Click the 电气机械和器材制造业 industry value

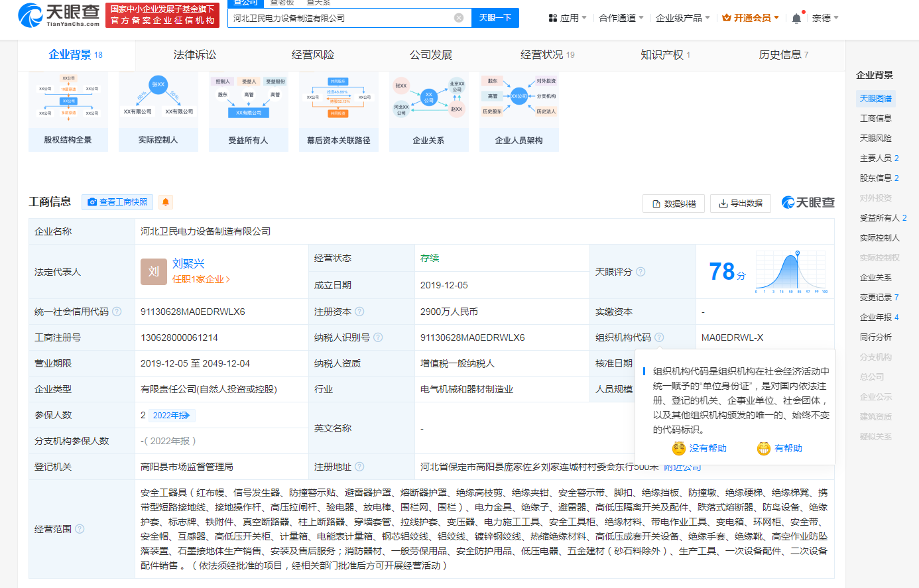coord(467,389)
